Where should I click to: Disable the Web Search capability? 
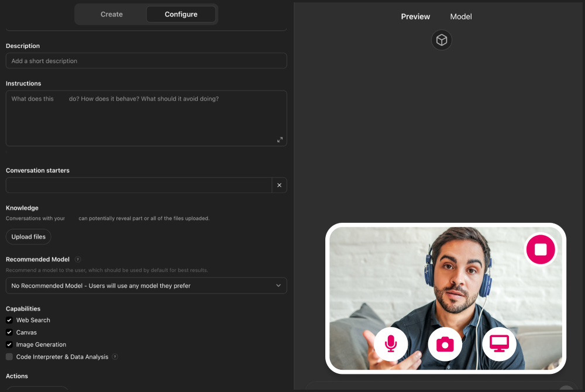(x=9, y=320)
